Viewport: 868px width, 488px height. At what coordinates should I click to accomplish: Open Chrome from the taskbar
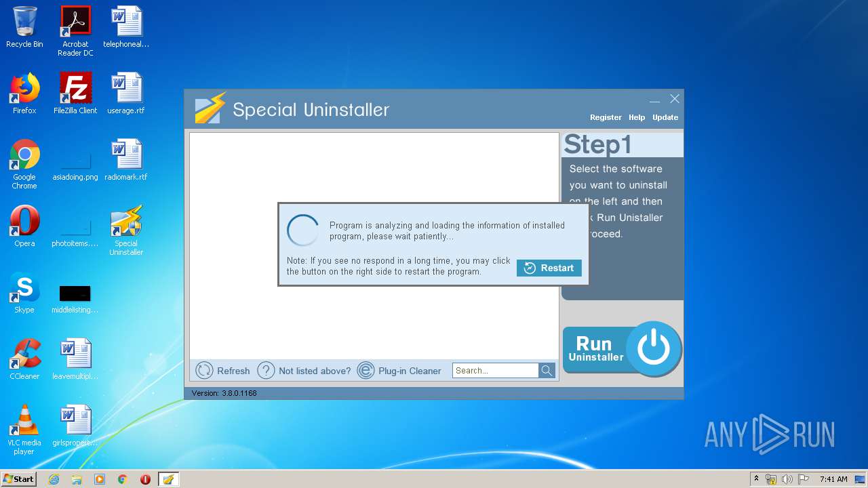pyautogui.click(x=122, y=479)
